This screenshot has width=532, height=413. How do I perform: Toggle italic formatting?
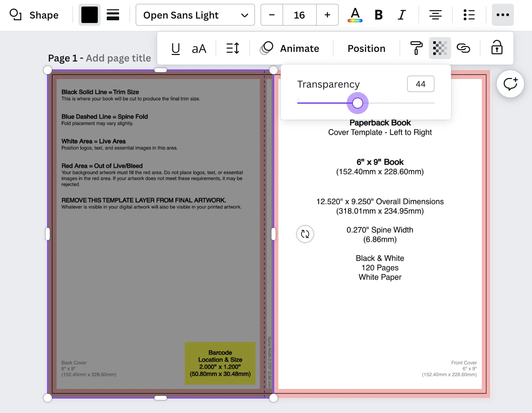coord(402,15)
